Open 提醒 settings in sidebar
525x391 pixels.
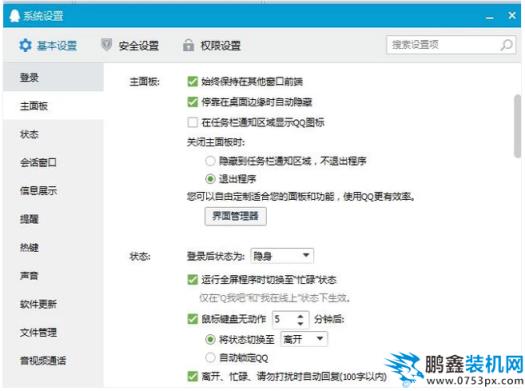coord(54,219)
